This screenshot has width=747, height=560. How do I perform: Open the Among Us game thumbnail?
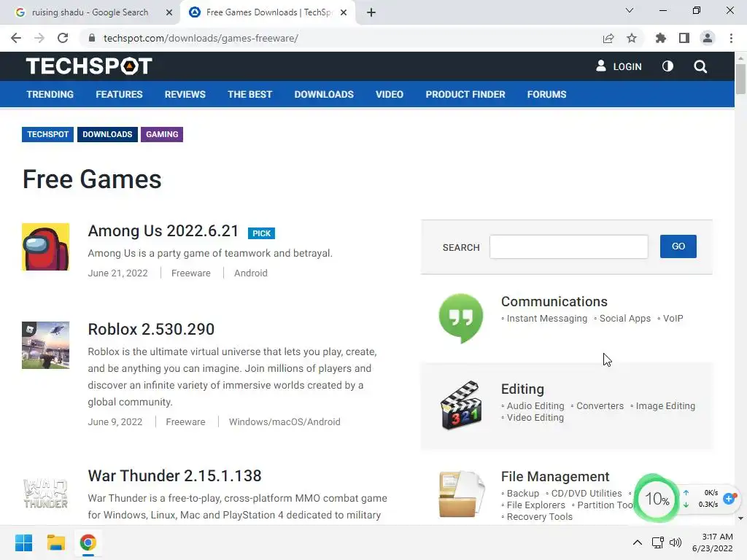46,246
